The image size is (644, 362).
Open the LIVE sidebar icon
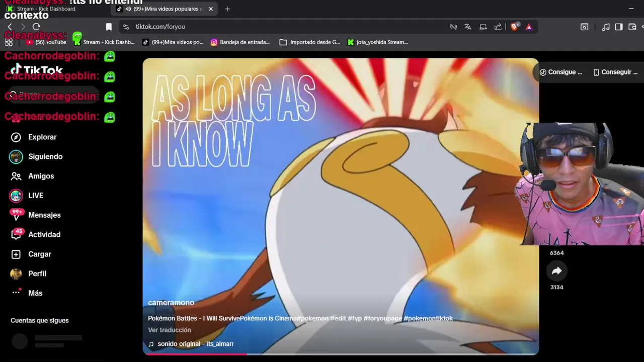point(16,196)
